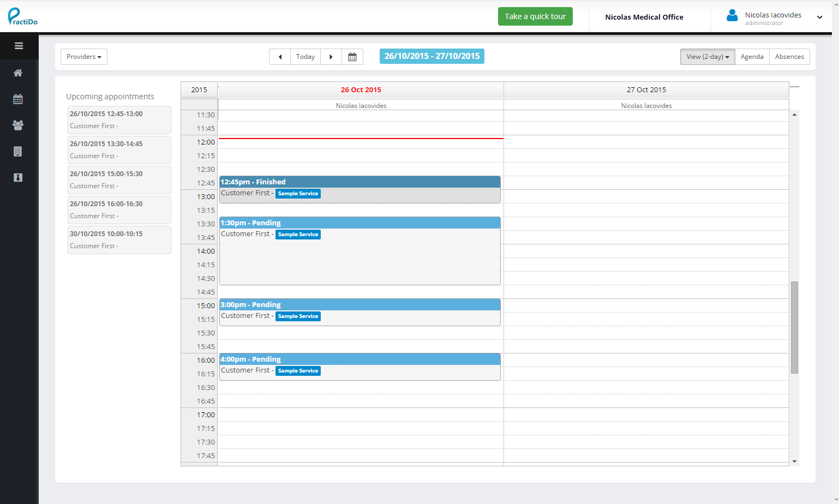The width and height of the screenshot is (839, 504).
Task: Click Nicolas Iacovides under 26 Oct column
Action: (x=361, y=106)
